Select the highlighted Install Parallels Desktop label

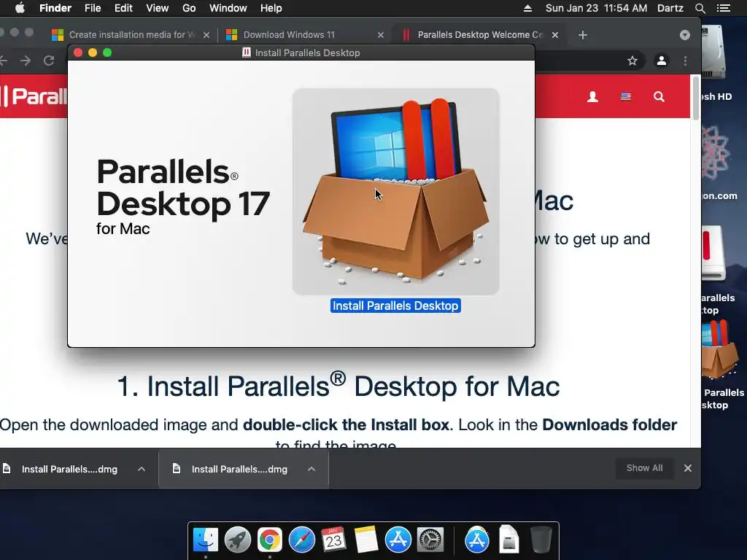click(395, 306)
